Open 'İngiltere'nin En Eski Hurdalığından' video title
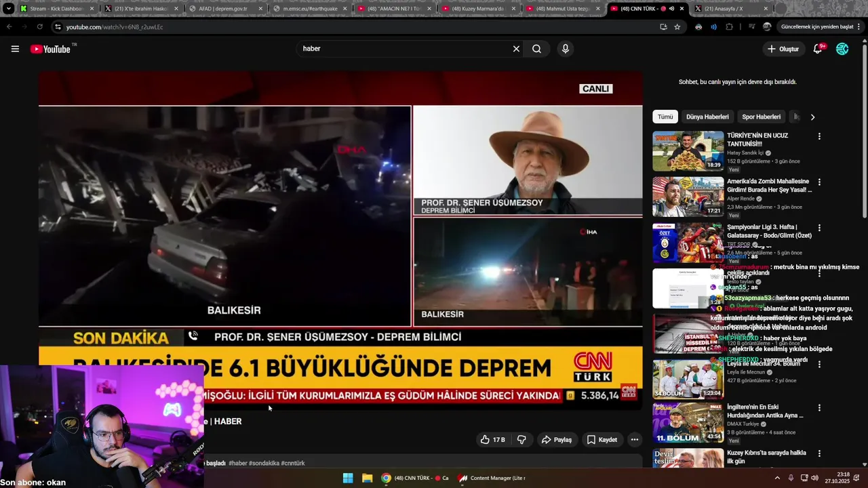The image size is (868, 488). pyautogui.click(x=765, y=411)
